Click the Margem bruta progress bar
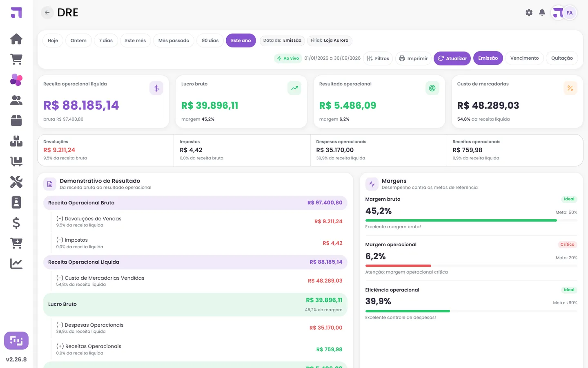 (x=471, y=220)
